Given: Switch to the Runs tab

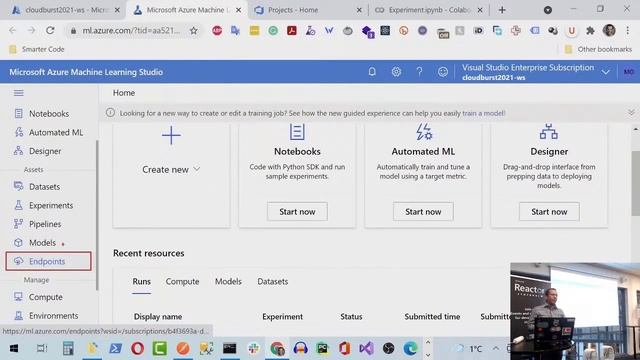Looking at the screenshot, I should 142,281.
